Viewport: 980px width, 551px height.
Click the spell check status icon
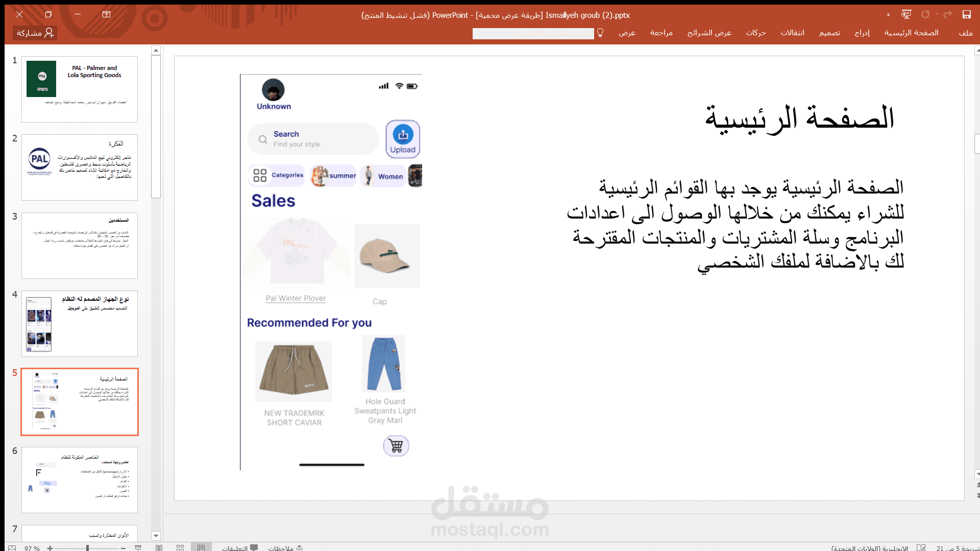pos(921,547)
